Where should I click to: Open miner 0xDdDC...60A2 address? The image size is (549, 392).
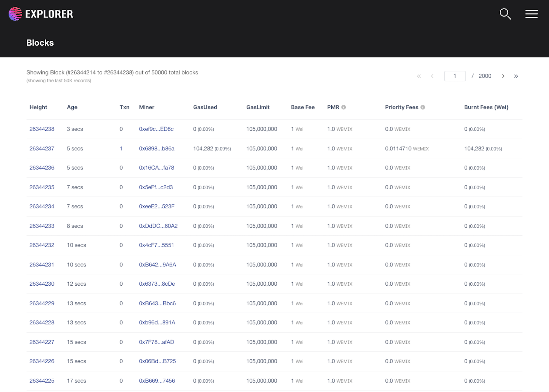click(x=158, y=226)
